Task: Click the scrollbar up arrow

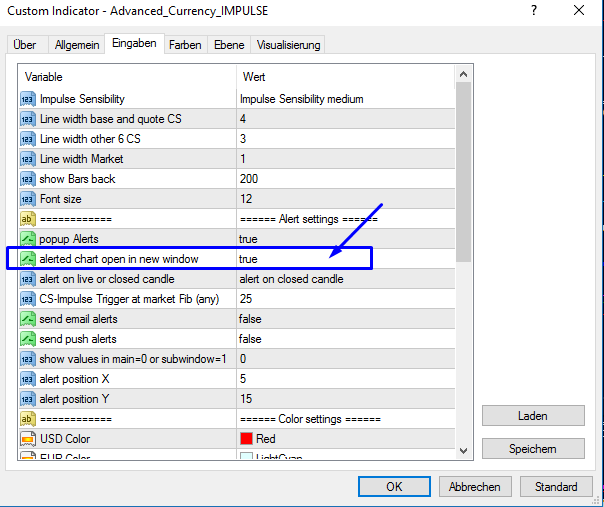Action: 463,74
